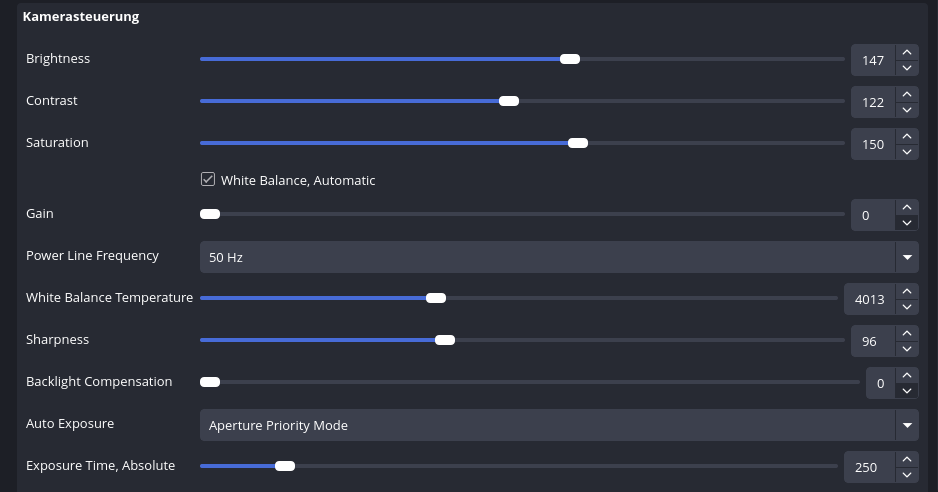Decrease Saturation value using down arrow
This screenshot has height=492, width=938.
tap(906, 152)
